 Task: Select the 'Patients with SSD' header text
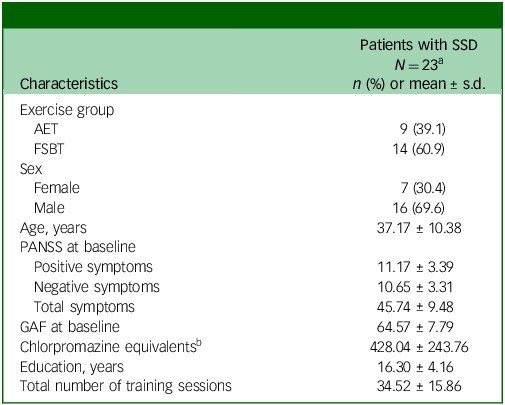tap(419, 45)
